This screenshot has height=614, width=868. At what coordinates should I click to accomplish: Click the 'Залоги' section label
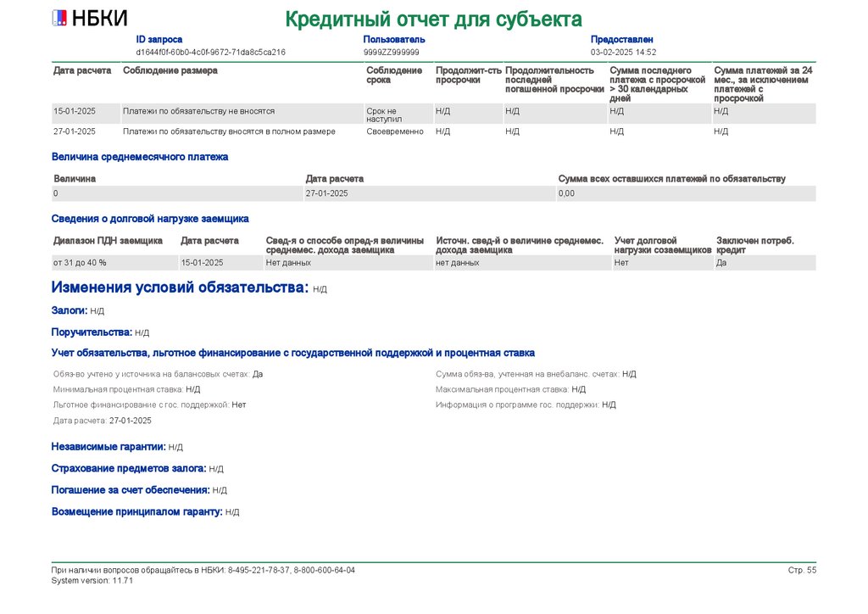pyautogui.click(x=70, y=311)
